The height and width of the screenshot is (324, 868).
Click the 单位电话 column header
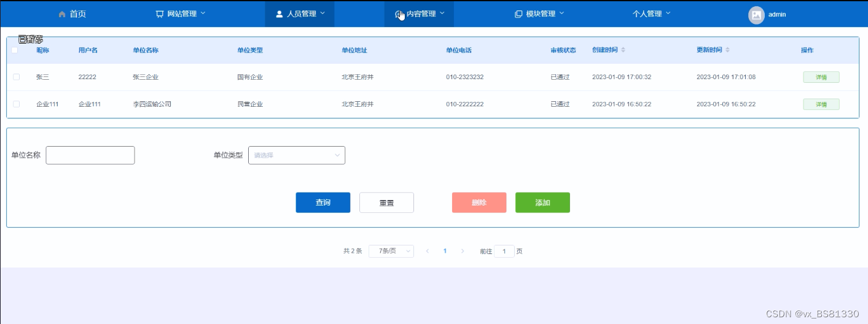(459, 50)
